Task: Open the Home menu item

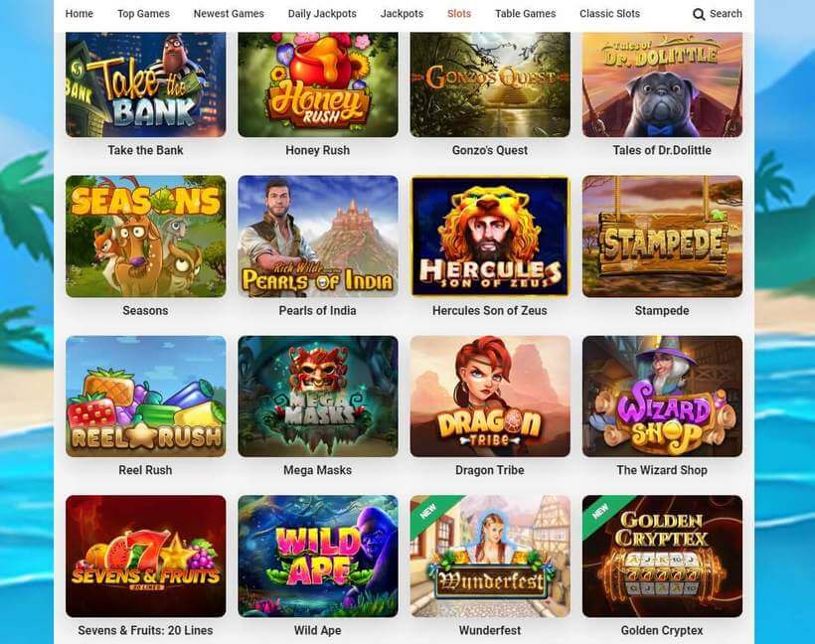Action: pyautogui.click(x=79, y=14)
